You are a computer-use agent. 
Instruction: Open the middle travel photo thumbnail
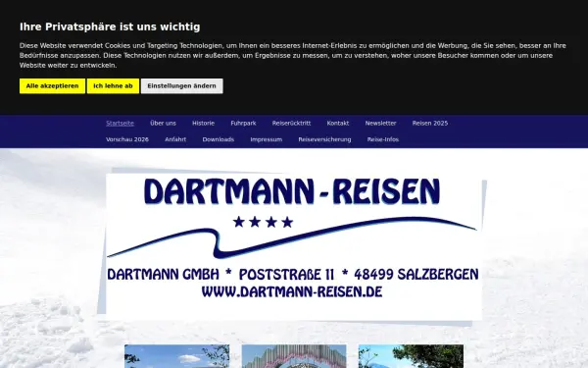pos(294,356)
